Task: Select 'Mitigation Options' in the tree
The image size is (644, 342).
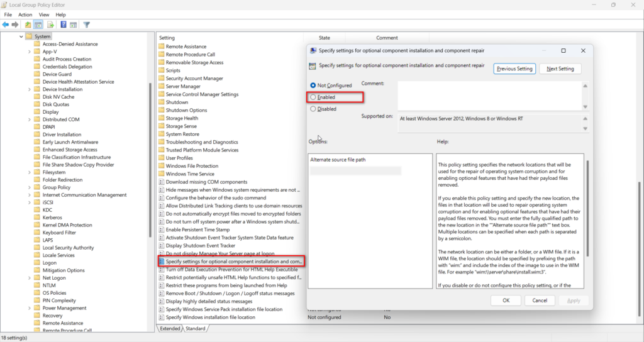Action: click(x=64, y=270)
